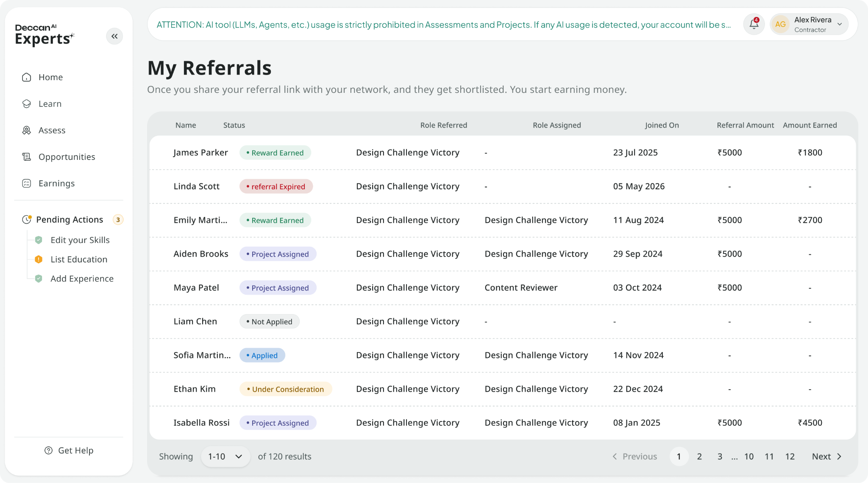Click the 05 May 2026 joined date
The height and width of the screenshot is (483, 868).
639,187
